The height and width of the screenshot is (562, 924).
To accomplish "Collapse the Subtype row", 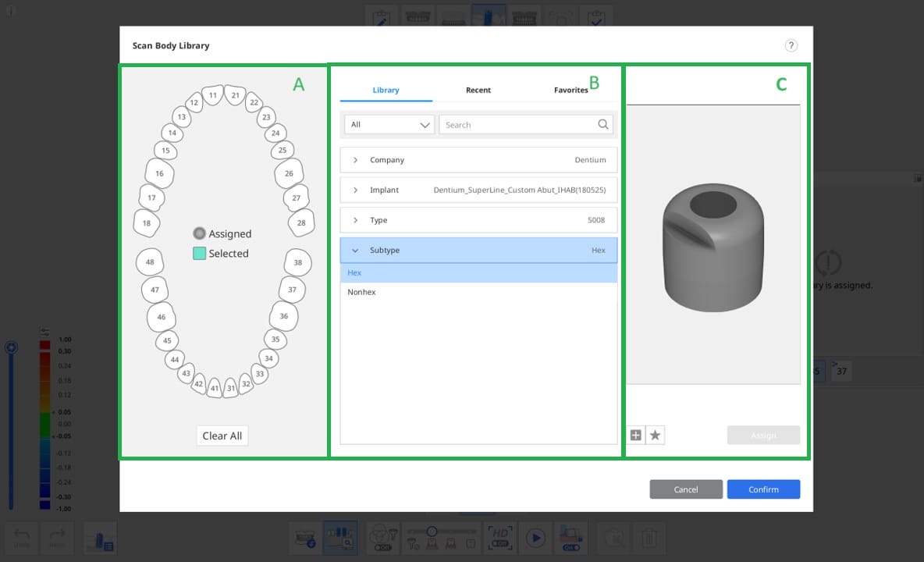I will (x=478, y=250).
